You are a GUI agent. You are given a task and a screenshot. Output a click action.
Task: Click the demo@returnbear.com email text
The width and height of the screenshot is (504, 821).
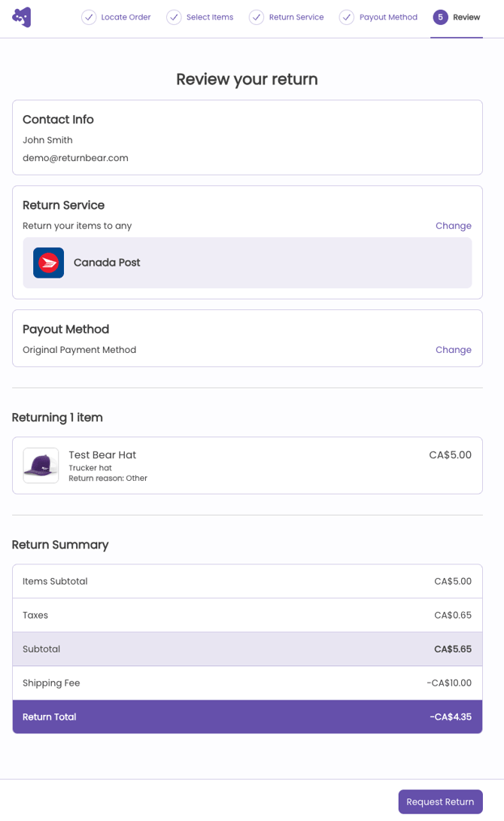(75, 158)
